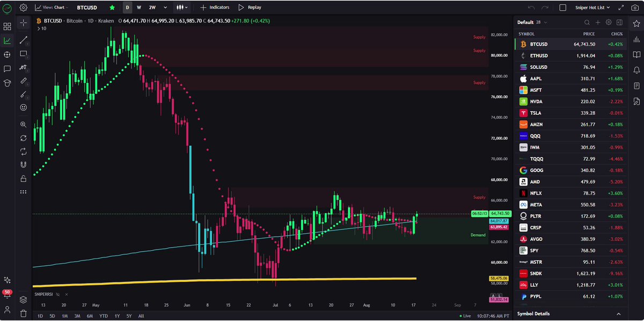
Task: Click the undo arrow
Action: pyautogui.click(x=531, y=8)
